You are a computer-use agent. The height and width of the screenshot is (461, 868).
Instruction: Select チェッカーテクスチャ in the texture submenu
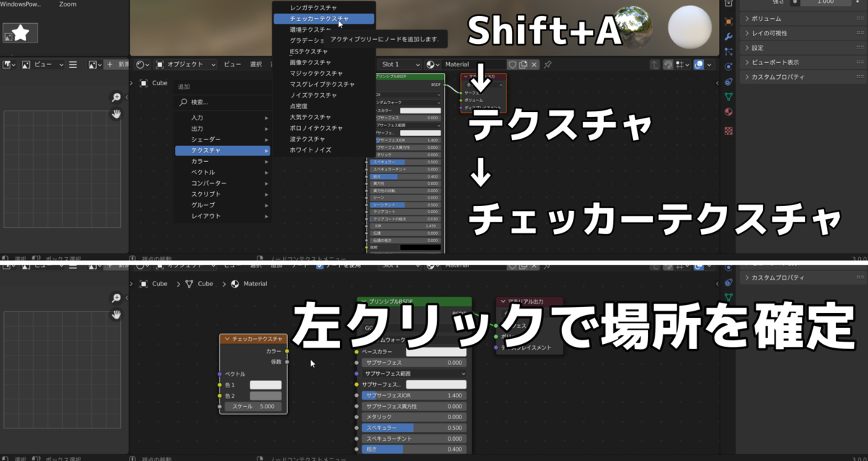(324, 19)
